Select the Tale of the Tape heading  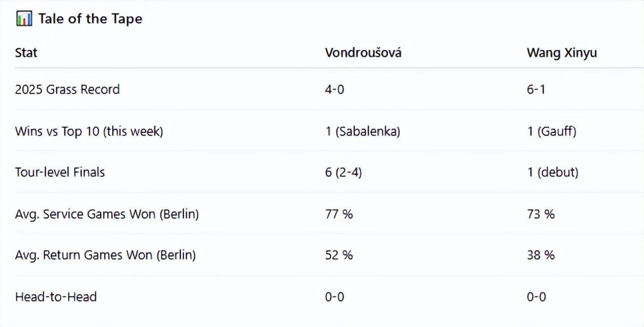[90, 19]
